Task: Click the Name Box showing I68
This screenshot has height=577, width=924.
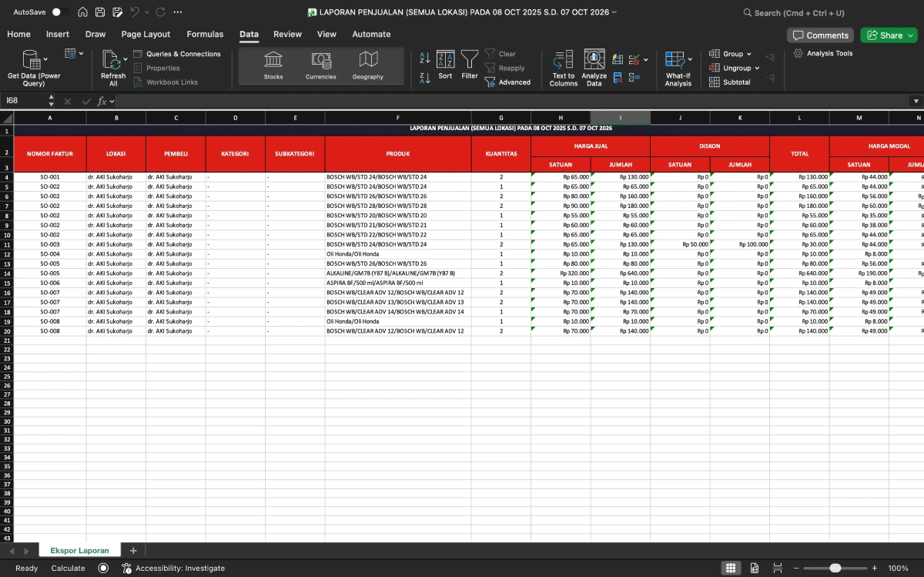Action: pyautogui.click(x=24, y=101)
